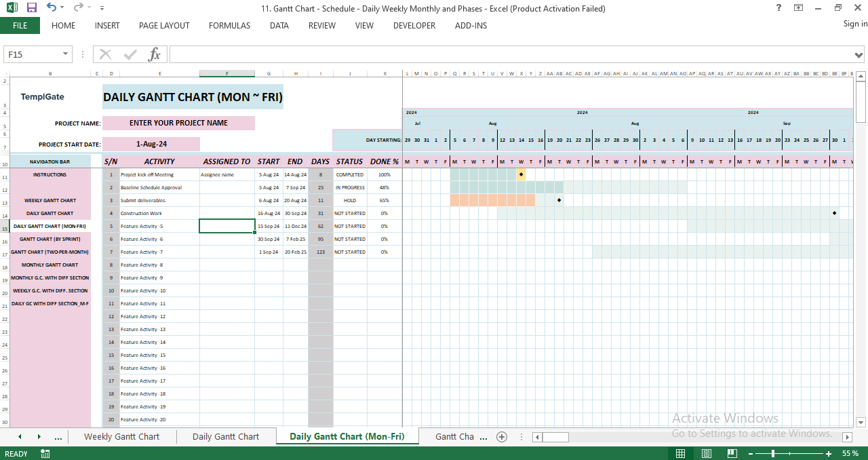Switch to Normal view icon in status bar
This screenshot has height=460, width=868.
[680, 453]
